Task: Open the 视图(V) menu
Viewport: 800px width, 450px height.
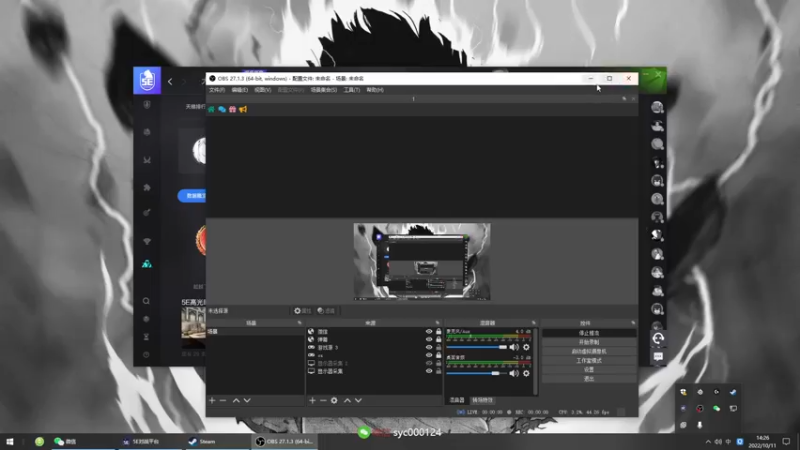Action: 262,90
